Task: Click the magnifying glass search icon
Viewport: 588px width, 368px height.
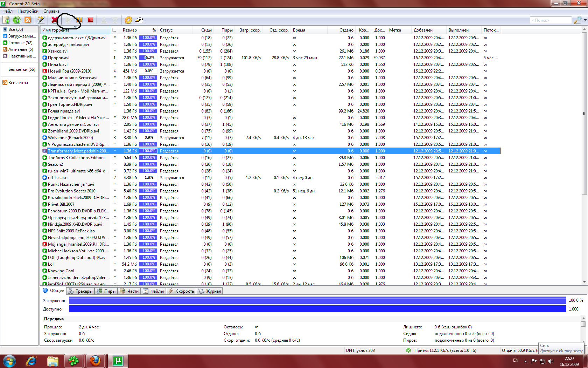Action: 577,20
